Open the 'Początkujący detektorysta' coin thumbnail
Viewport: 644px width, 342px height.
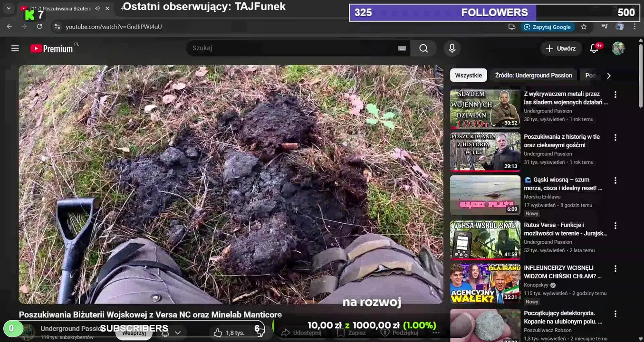pyautogui.click(x=485, y=325)
